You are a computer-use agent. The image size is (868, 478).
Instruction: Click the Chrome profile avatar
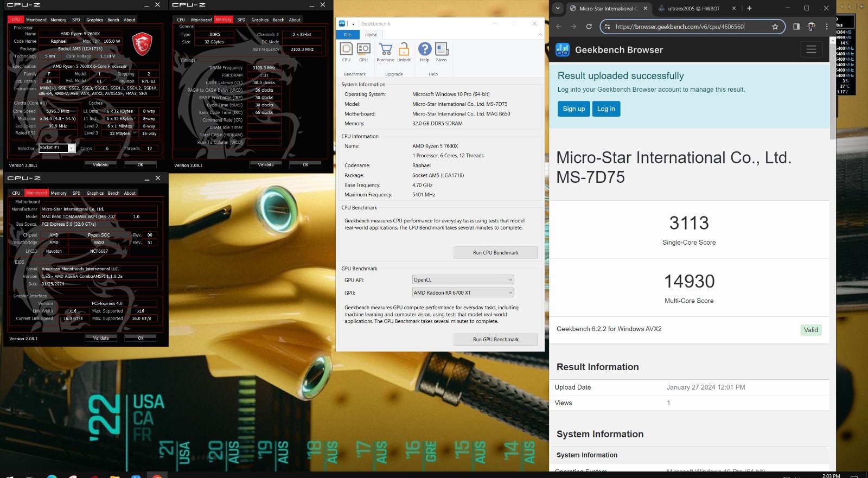pos(812,26)
